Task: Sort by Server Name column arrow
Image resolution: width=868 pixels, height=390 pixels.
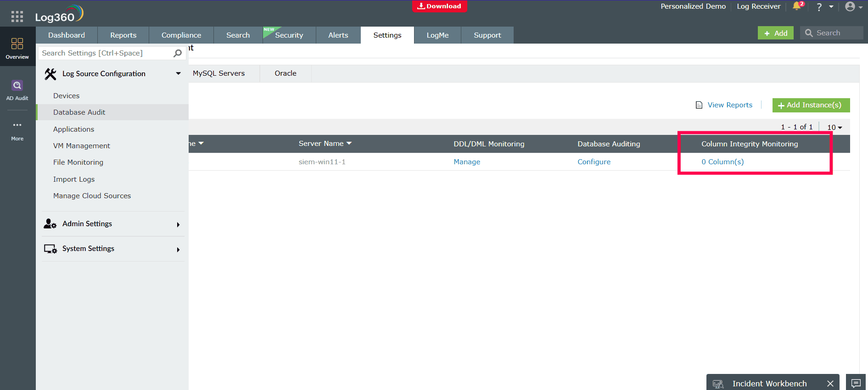Action: pos(349,143)
